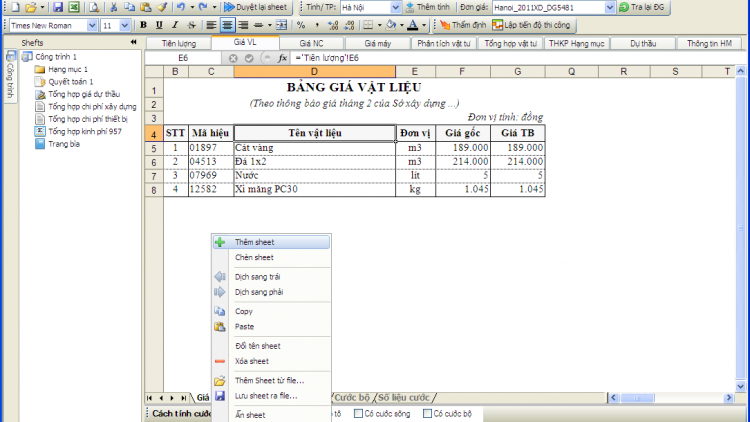Image resolution: width=750 pixels, height=422 pixels.
Task: Click the formula bar input
Action: click(518, 58)
